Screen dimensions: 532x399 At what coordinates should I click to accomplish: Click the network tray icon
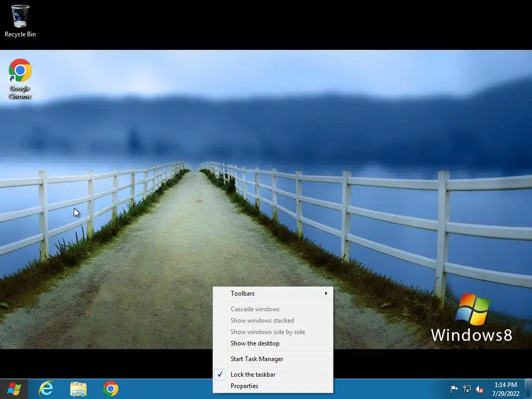coord(467,389)
